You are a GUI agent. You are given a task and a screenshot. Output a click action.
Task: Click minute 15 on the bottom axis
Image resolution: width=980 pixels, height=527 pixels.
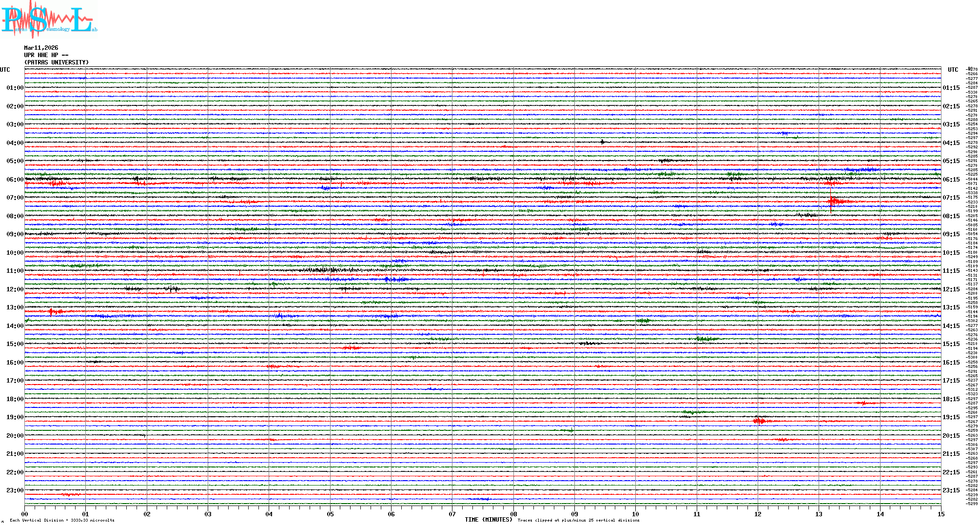coord(941,514)
